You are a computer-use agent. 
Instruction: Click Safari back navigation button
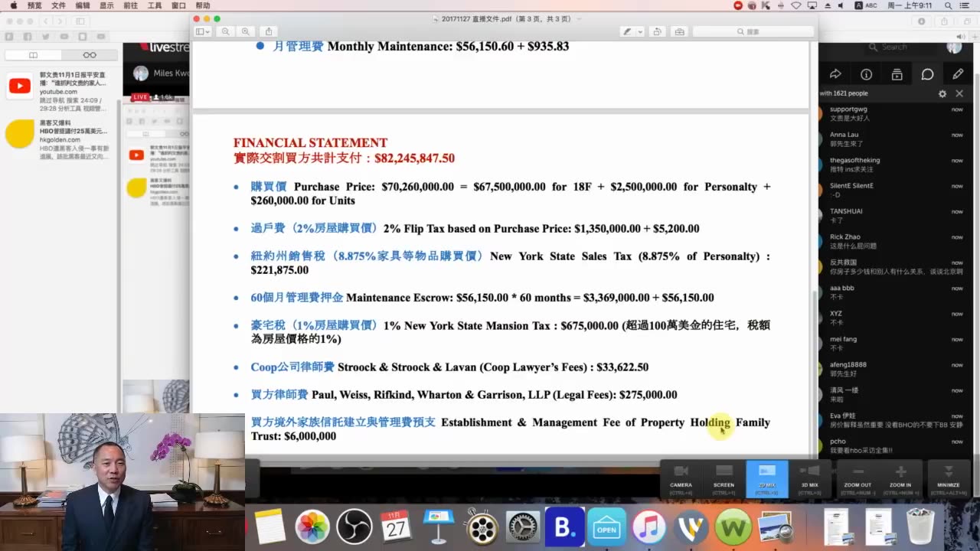[x=47, y=21]
